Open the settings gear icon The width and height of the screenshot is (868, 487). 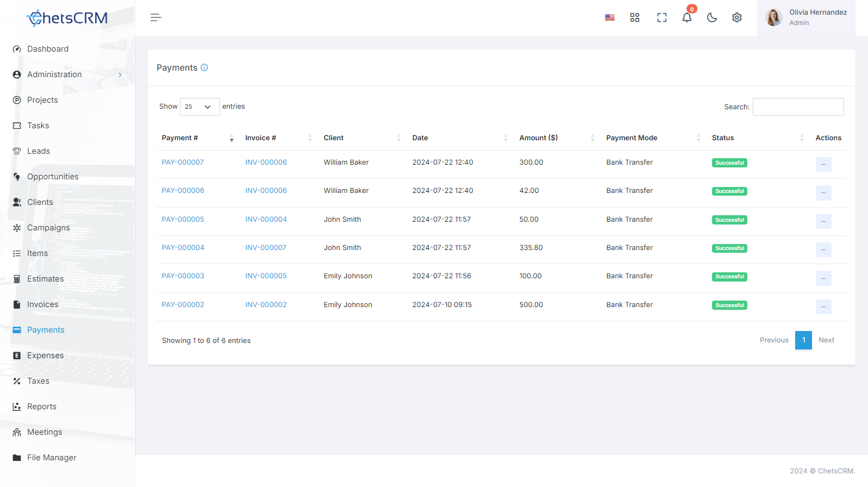737,17
